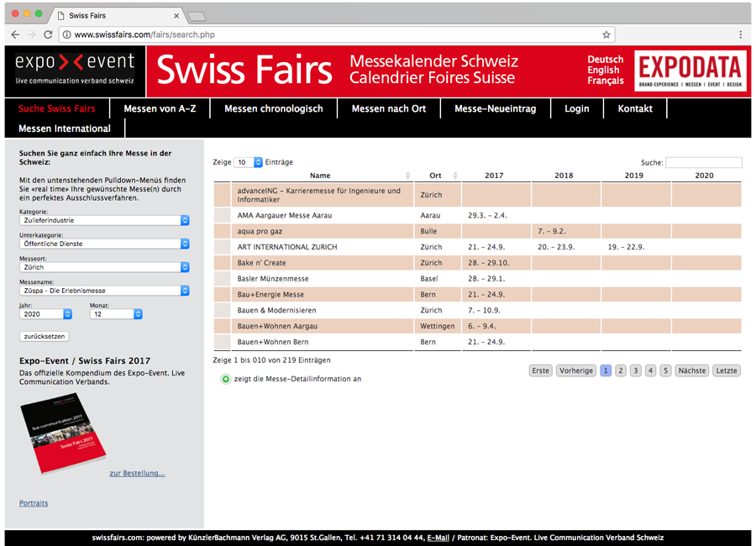
Task: Open the Login menu item
Action: [x=577, y=108]
